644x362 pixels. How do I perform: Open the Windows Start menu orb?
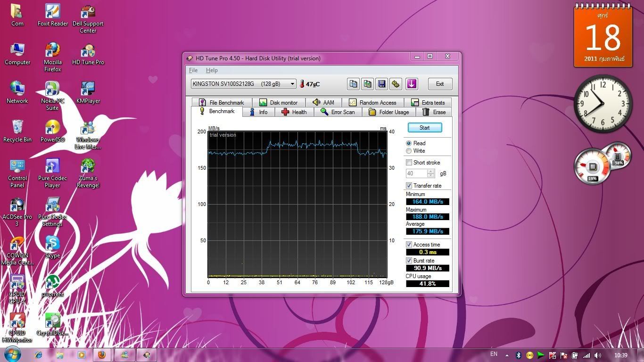(x=12, y=354)
